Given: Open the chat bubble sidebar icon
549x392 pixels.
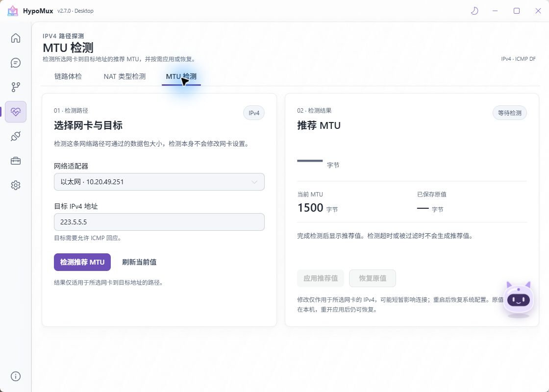Looking at the screenshot, I should coord(15,63).
